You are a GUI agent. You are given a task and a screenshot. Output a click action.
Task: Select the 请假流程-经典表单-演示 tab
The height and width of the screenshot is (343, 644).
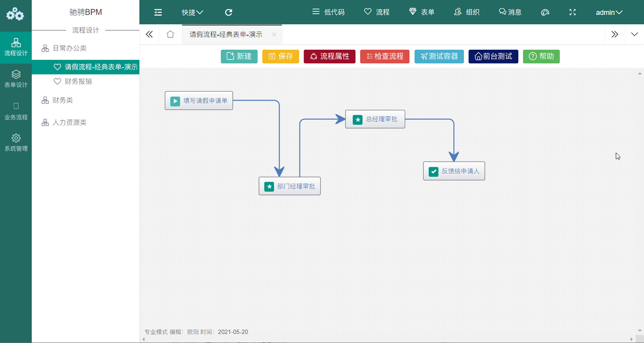(226, 34)
